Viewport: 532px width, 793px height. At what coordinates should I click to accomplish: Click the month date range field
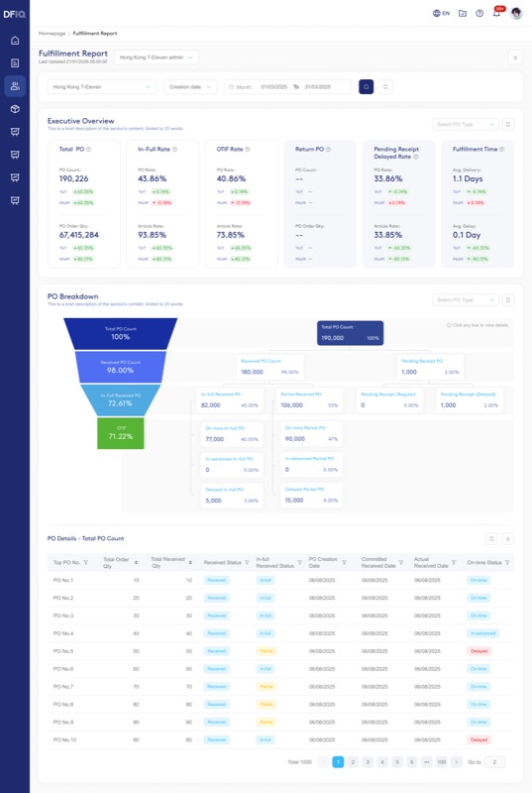[287, 86]
